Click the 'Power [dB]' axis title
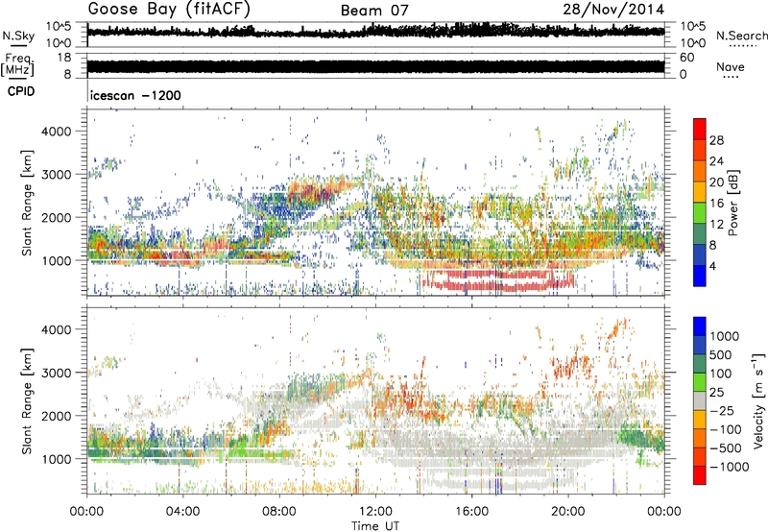768x532 pixels. [x=733, y=203]
